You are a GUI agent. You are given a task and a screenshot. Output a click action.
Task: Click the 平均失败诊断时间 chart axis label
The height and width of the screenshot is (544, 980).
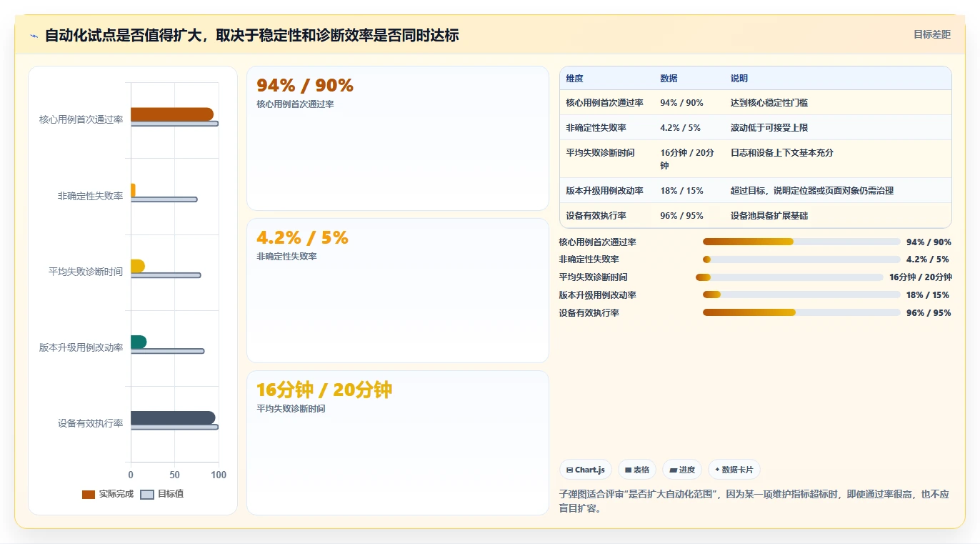pyautogui.click(x=86, y=272)
